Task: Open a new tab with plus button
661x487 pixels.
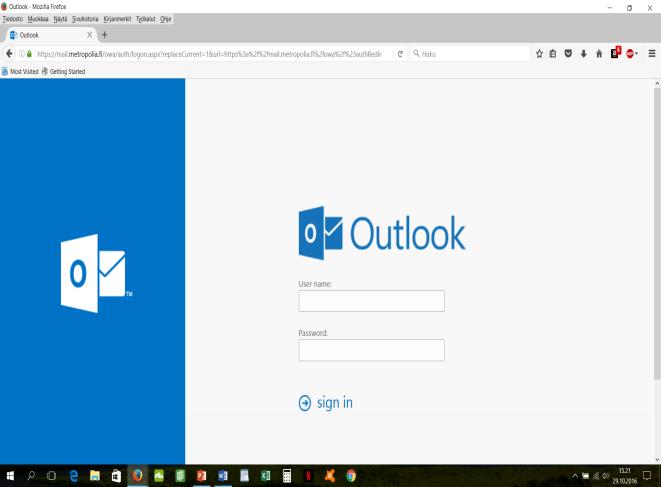Action: pyautogui.click(x=105, y=35)
